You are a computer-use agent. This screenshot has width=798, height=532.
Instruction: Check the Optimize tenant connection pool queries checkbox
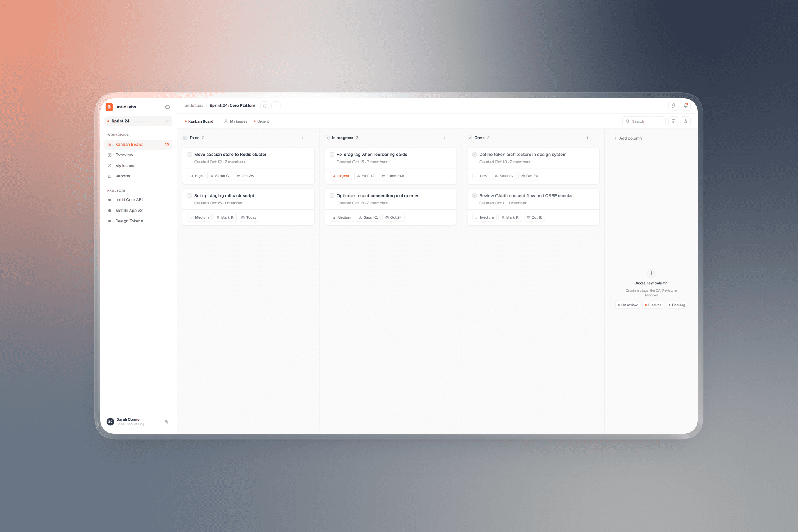point(332,195)
